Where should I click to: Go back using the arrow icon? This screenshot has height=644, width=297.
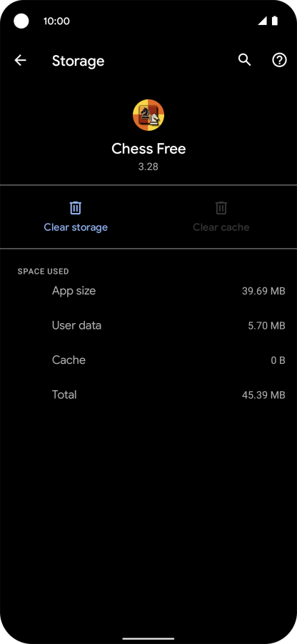coord(20,61)
